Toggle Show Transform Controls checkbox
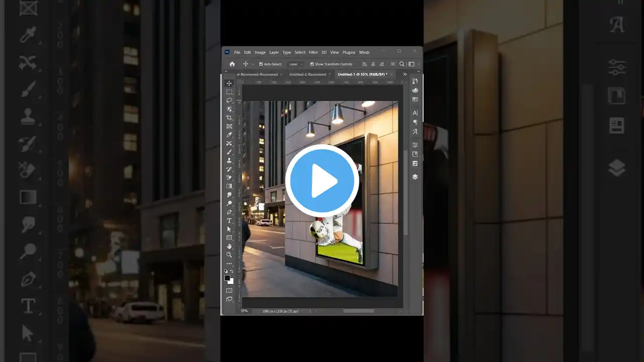 [x=312, y=64]
